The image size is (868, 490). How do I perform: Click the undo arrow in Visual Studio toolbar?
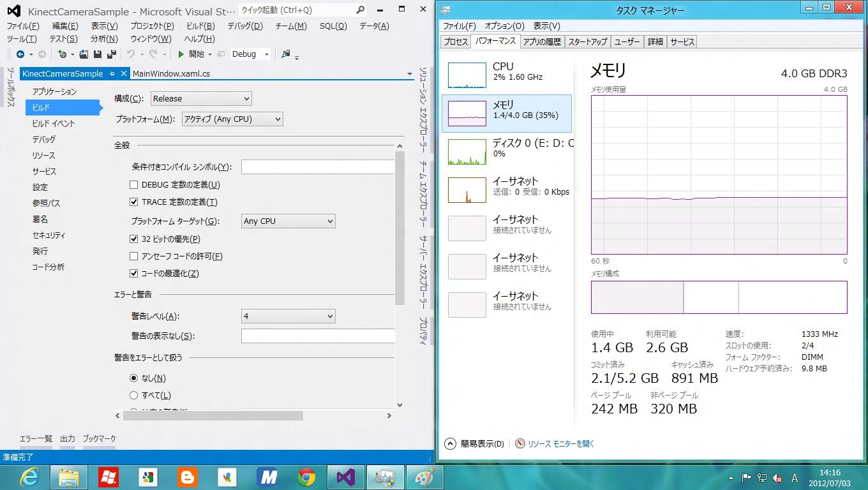pos(131,54)
